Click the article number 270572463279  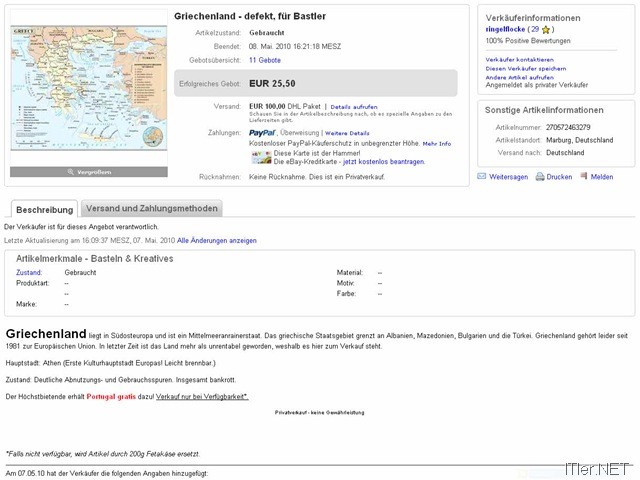(568, 127)
